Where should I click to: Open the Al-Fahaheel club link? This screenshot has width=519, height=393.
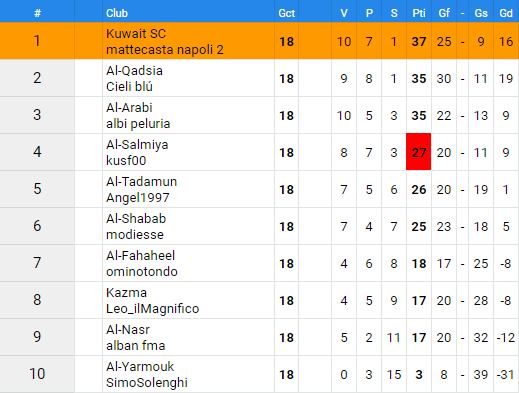point(140,256)
